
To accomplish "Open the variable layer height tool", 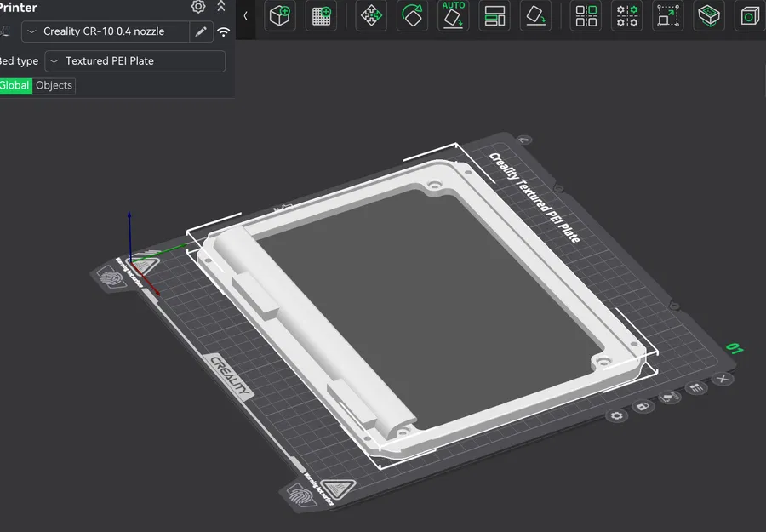I will point(494,16).
